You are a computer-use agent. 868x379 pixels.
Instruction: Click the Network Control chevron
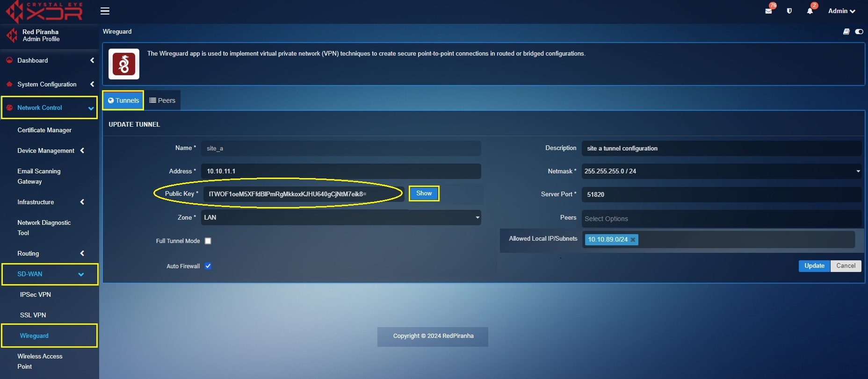point(91,108)
